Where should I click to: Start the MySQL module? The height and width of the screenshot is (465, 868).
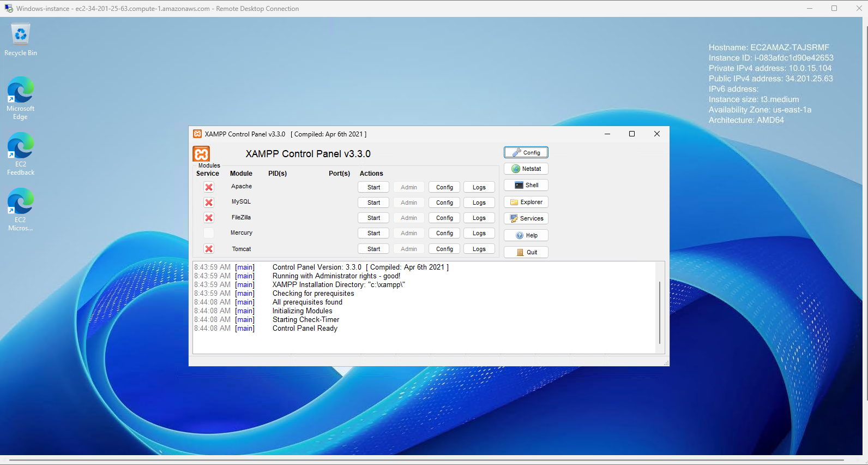(x=373, y=202)
